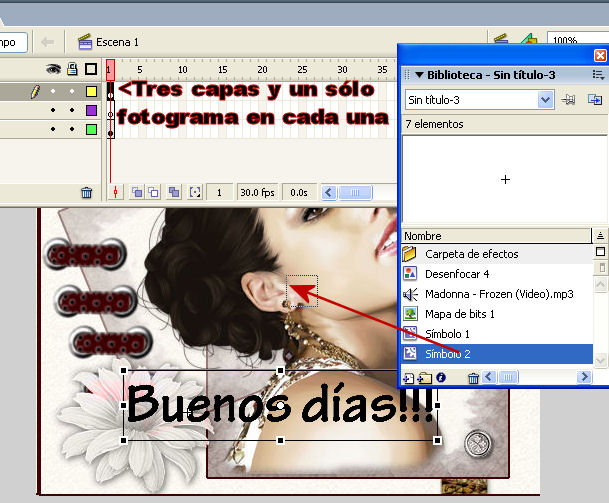The image size is (609, 503).
Task: Toggle show/hide all layers eye icon
Action: pyautogui.click(x=54, y=69)
